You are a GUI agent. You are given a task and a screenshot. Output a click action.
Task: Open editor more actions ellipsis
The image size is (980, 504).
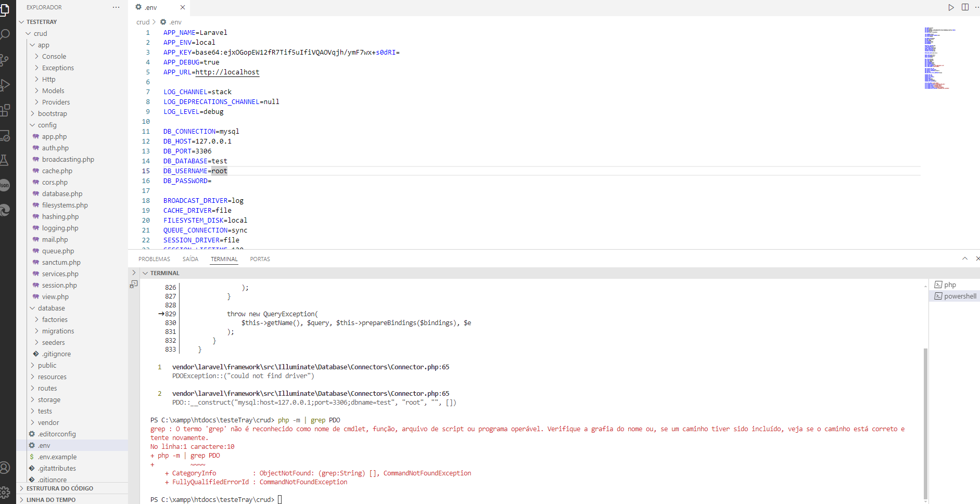(977, 7)
